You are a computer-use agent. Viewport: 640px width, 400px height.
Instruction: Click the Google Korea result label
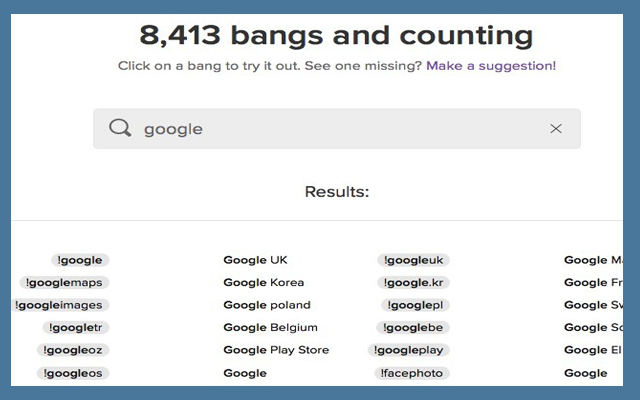click(x=263, y=282)
